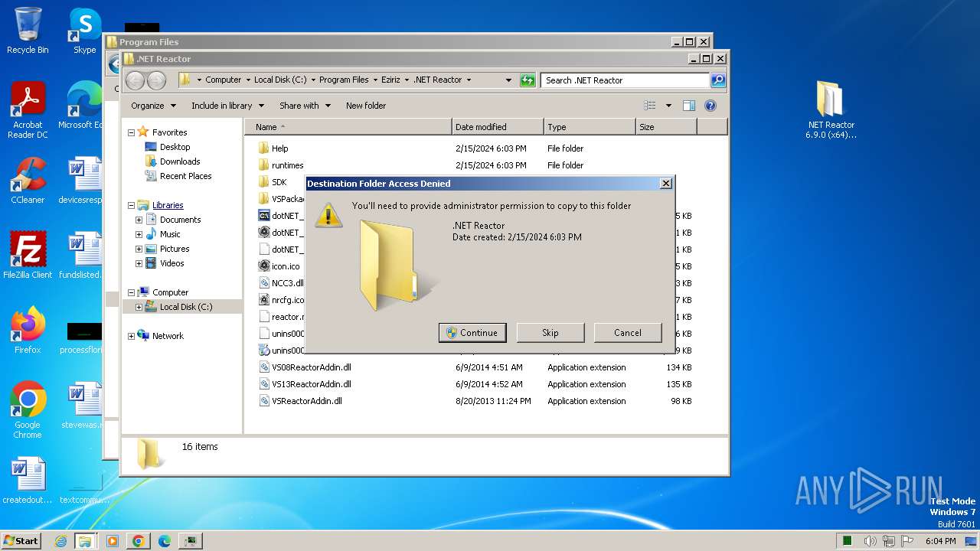Screen dimensions: 980x551
Task: Open Windows Media Player taskbar icon
Action: tap(113, 541)
